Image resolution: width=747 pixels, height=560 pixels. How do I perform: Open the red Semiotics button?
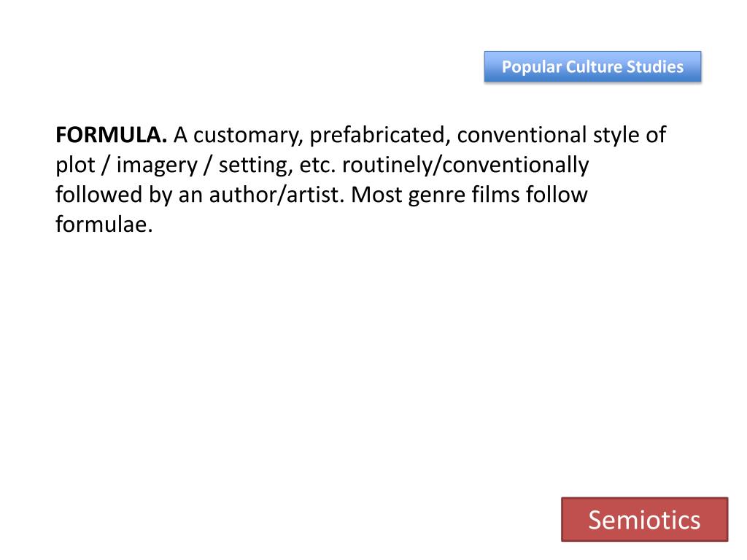tap(645, 519)
